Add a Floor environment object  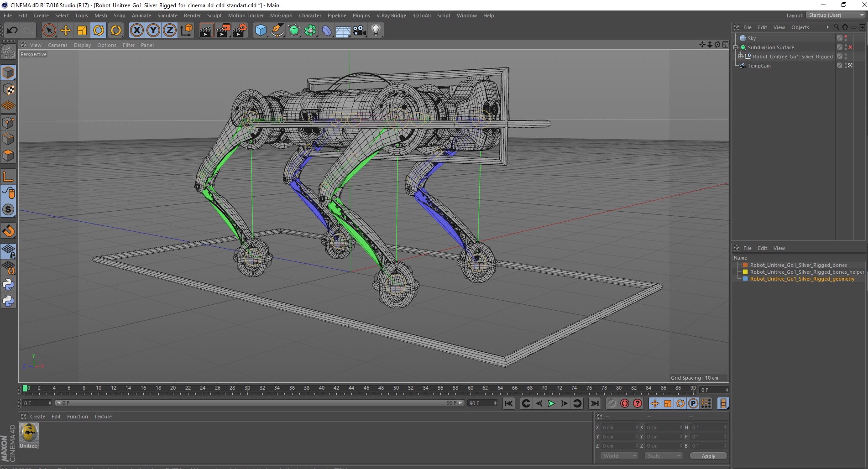pos(343,31)
